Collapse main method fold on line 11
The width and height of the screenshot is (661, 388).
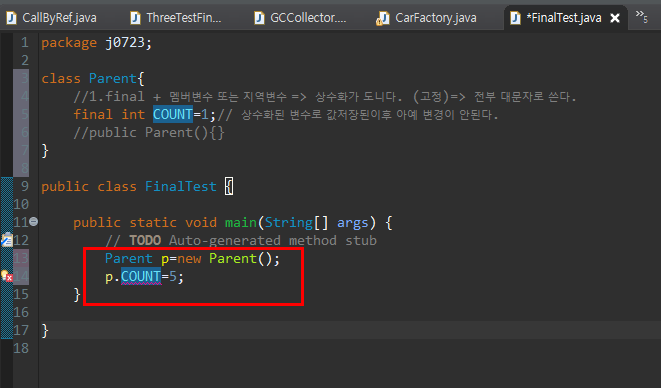point(34,221)
